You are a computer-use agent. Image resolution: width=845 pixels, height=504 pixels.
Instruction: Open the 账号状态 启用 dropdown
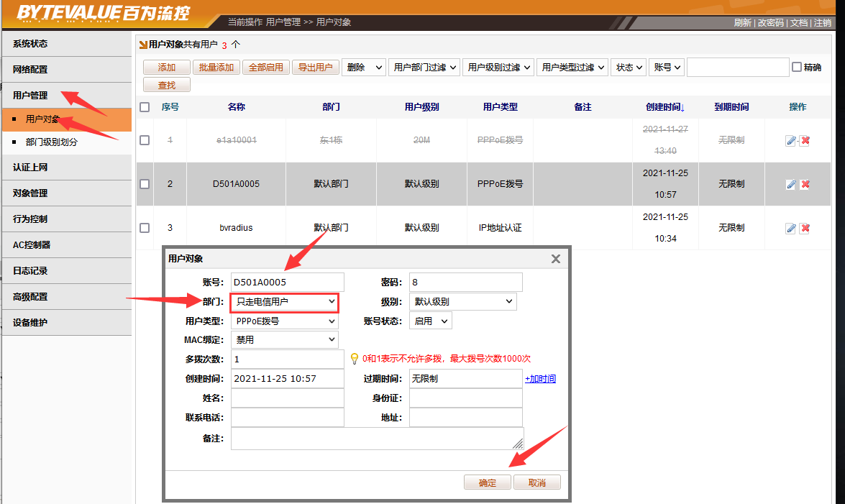[430, 321]
